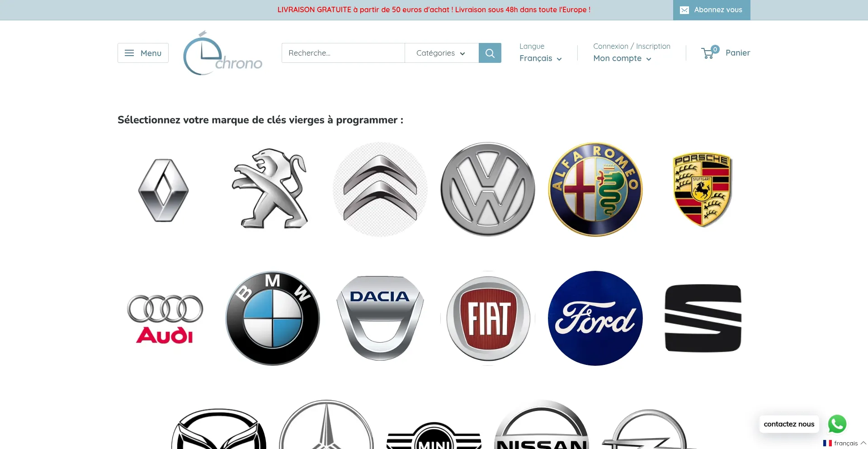Open the hamburger Menu button
Viewport: 868px width, 449px height.
point(143,53)
